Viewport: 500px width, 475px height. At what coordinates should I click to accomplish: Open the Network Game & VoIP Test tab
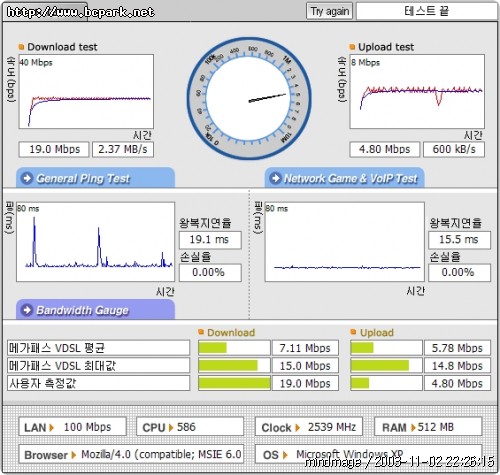tap(344, 178)
